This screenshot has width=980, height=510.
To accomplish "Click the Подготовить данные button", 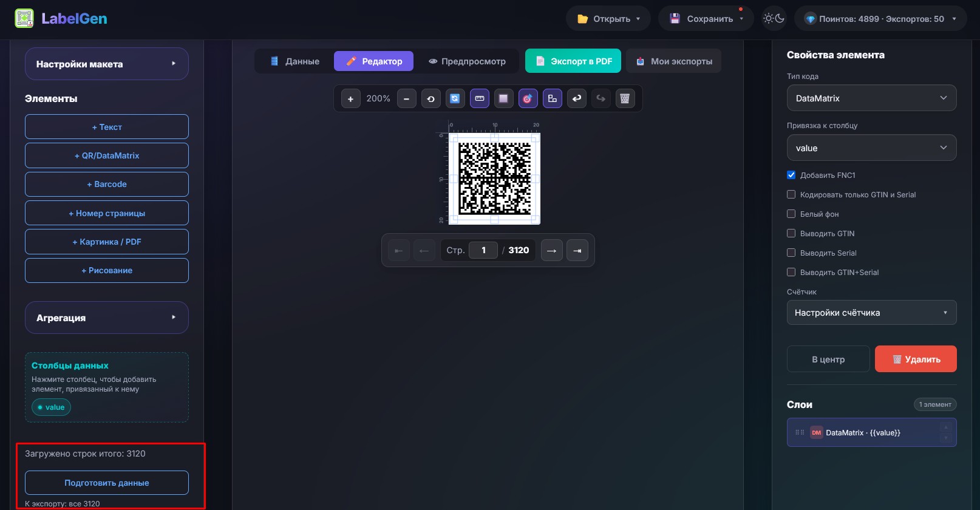I will coord(107,483).
